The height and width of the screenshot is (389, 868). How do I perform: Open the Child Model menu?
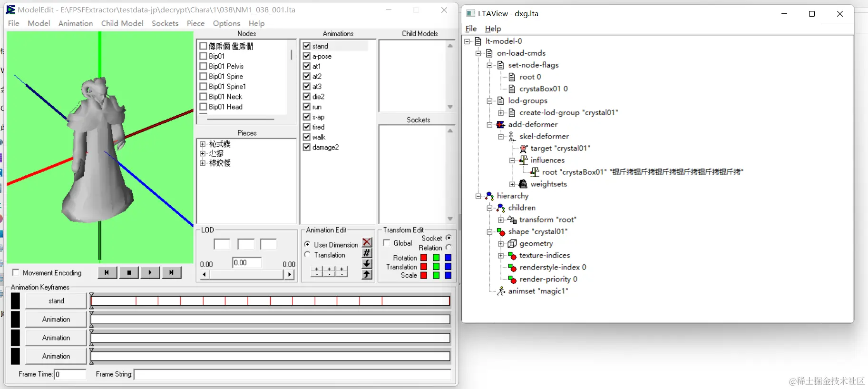[122, 23]
